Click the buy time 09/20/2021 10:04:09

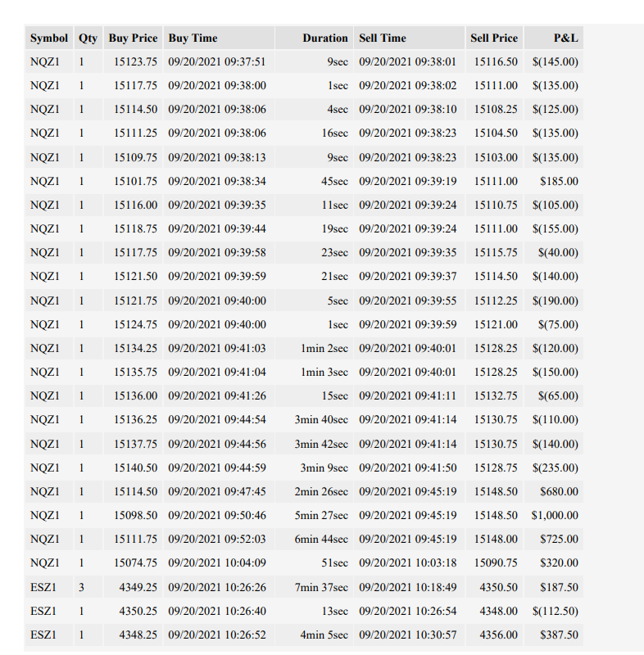click(x=219, y=562)
